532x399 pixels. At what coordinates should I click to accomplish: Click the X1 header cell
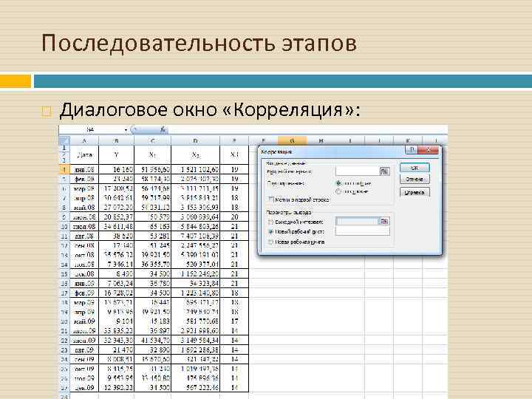pyautogui.click(x=153, y=155)
